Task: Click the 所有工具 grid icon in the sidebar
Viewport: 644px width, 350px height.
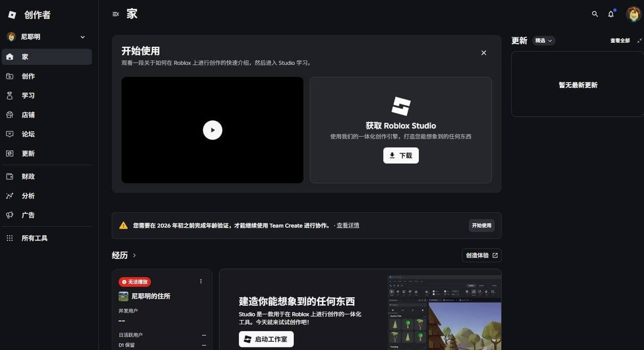Action: (10, 238)
